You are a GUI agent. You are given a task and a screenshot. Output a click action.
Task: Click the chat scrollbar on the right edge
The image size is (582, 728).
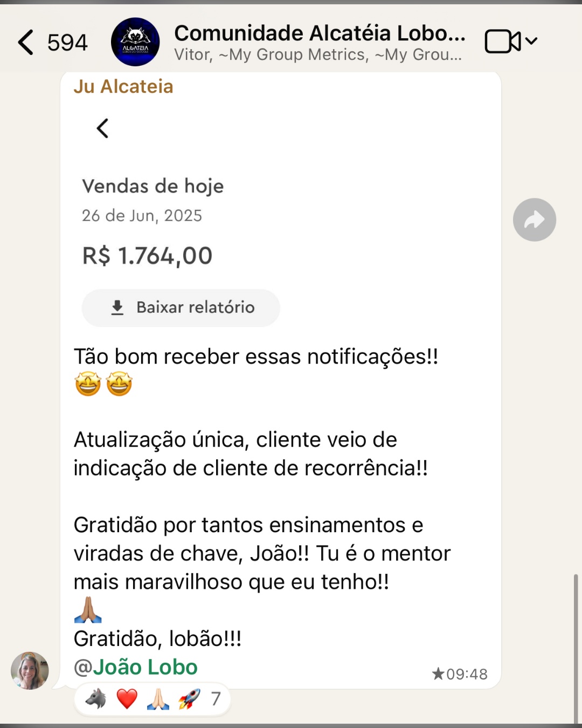pos(576,647)
